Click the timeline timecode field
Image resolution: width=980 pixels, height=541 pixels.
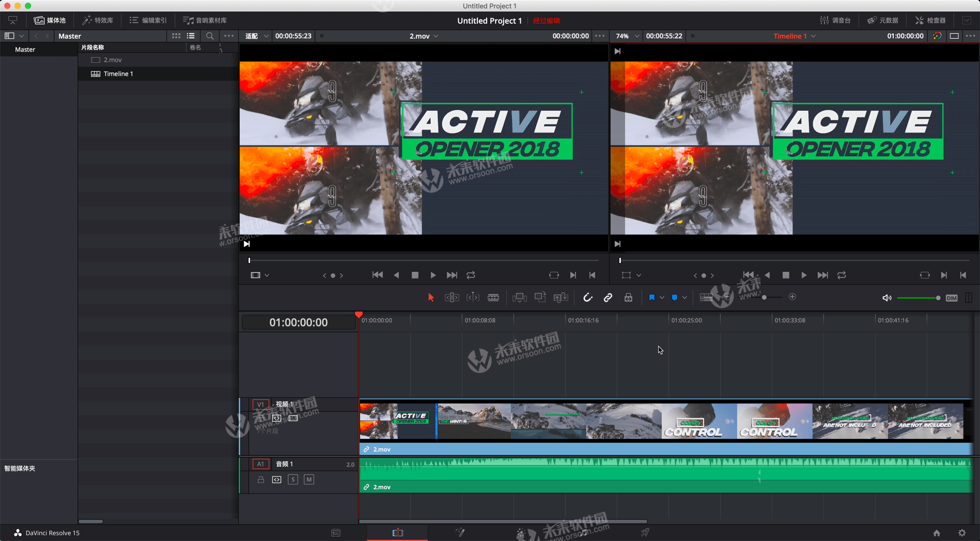click(299, 322)
